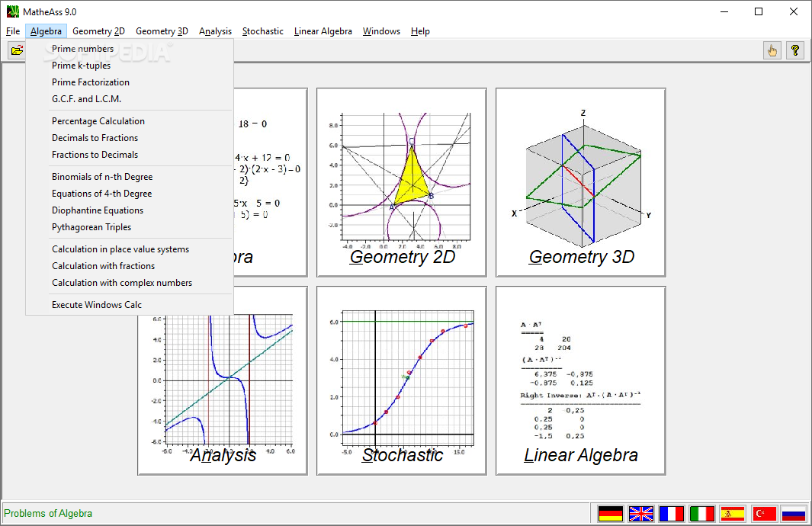This screenshot has width=812, height=526.
Task: Choose Calculation with complex numbers
Action: pyautogui.click(x=130, y=283)
